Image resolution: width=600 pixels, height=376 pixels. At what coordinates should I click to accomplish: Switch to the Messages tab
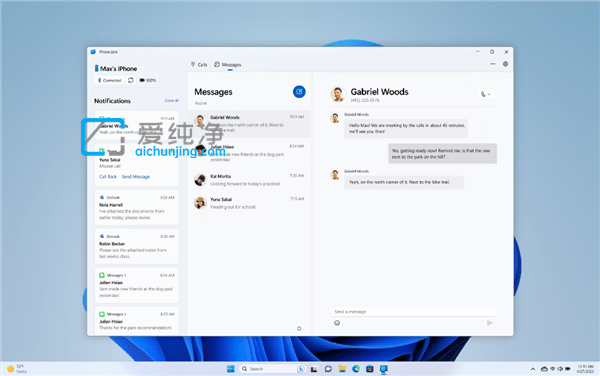[228, 65]
